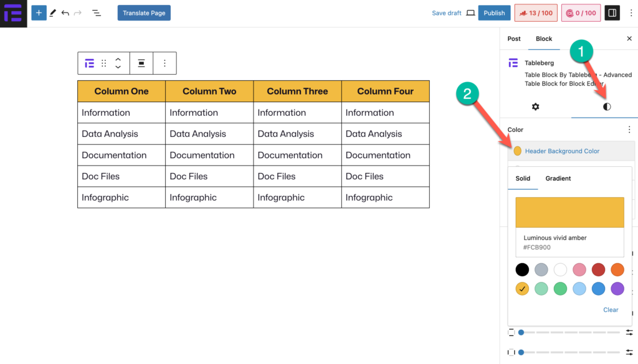Screen dimensions: 638x364
Task: Click the Clear link in color picker
Action: point(611,310)
